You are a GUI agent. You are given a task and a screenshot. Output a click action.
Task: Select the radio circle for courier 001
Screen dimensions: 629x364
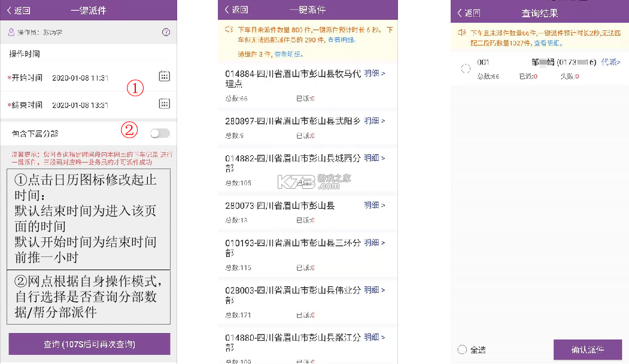pos(465,68)
